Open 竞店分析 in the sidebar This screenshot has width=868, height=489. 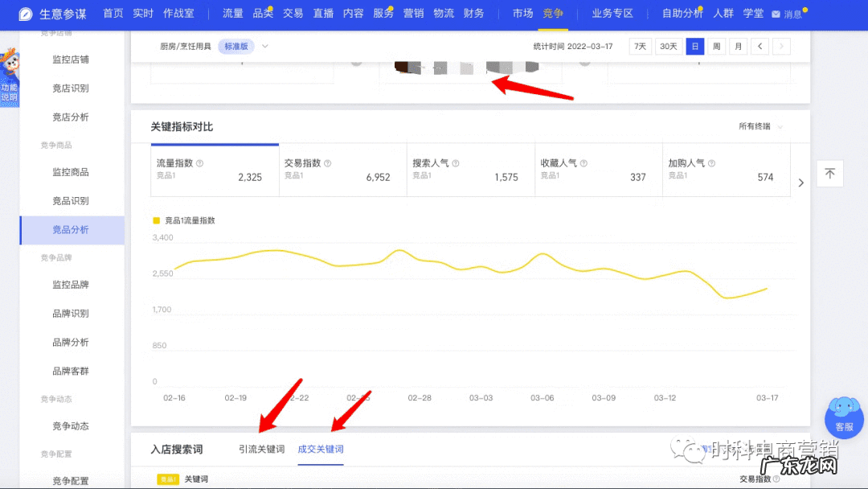click(x=72, y=117)
